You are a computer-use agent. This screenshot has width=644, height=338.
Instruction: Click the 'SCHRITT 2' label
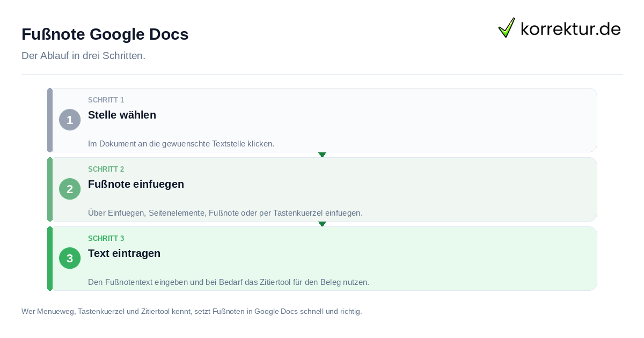coord(106,170)
